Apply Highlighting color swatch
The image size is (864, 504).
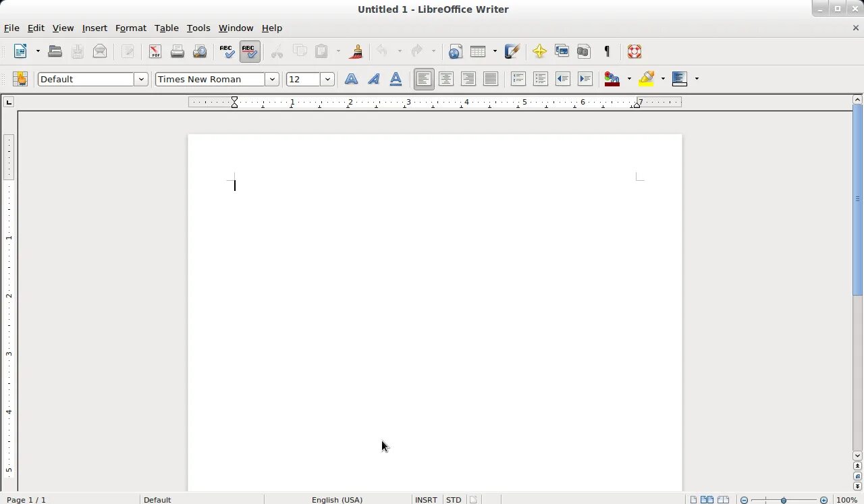647,79
